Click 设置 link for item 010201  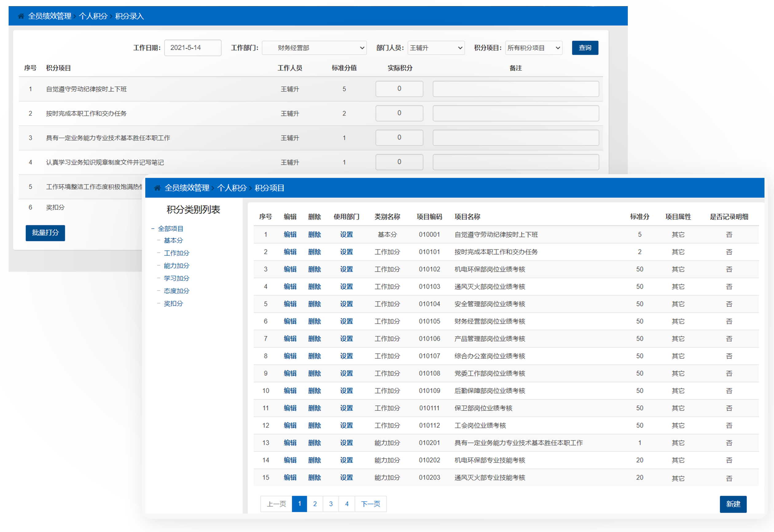(x=346, y=443)
